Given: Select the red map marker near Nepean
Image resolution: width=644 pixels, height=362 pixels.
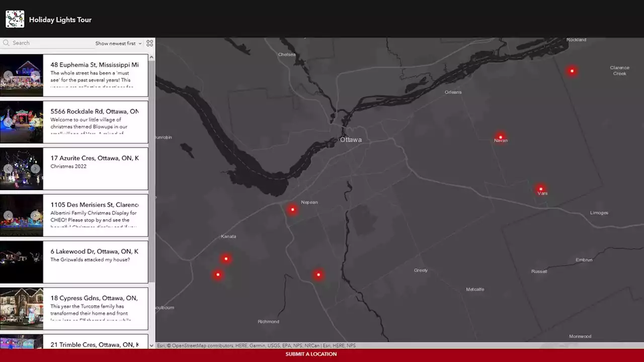Looking at the screenshot, I should click(292, 210).
